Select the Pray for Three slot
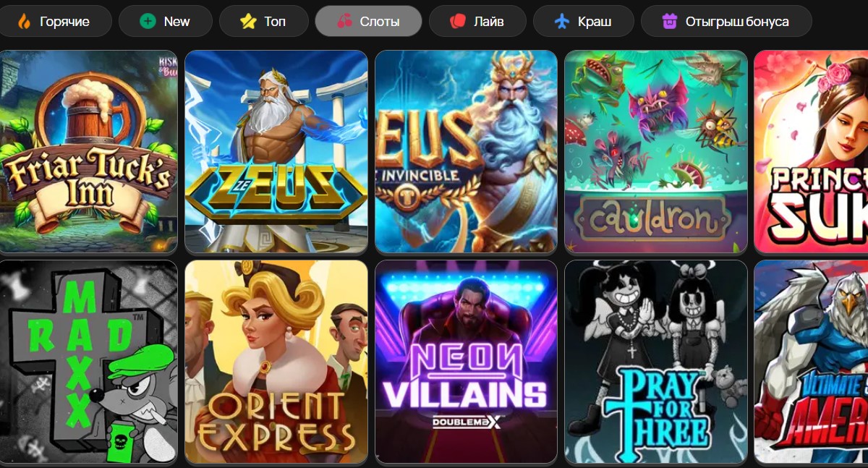The height and width of the screenshot is (468, 868). point(656,362)
